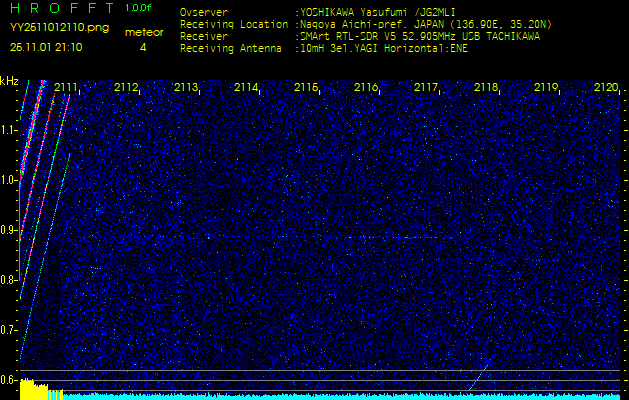The height and width of the screenshot is (400, 629).
Task: Click the yellow signal level bar
Action: (30, 390)
